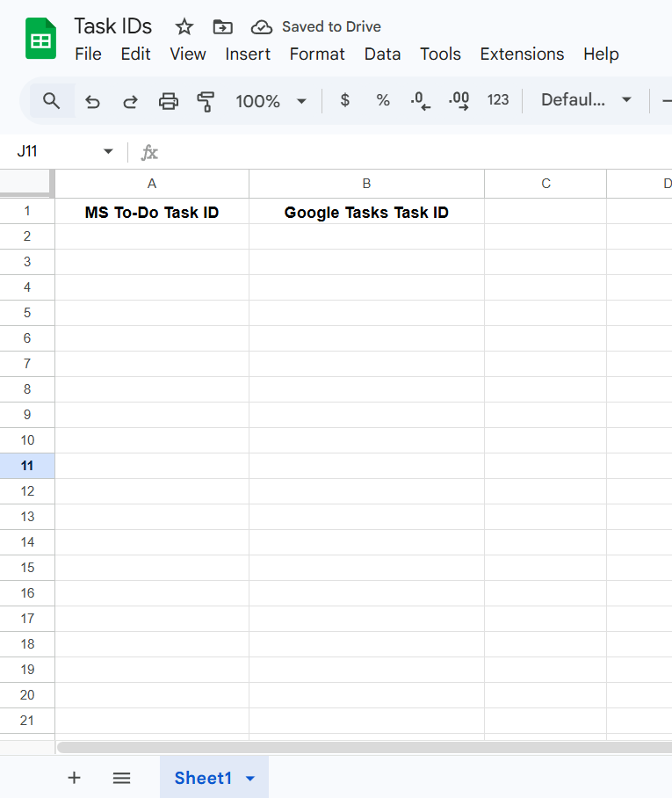
Task: Redo the last action
Action: point(130,101)
